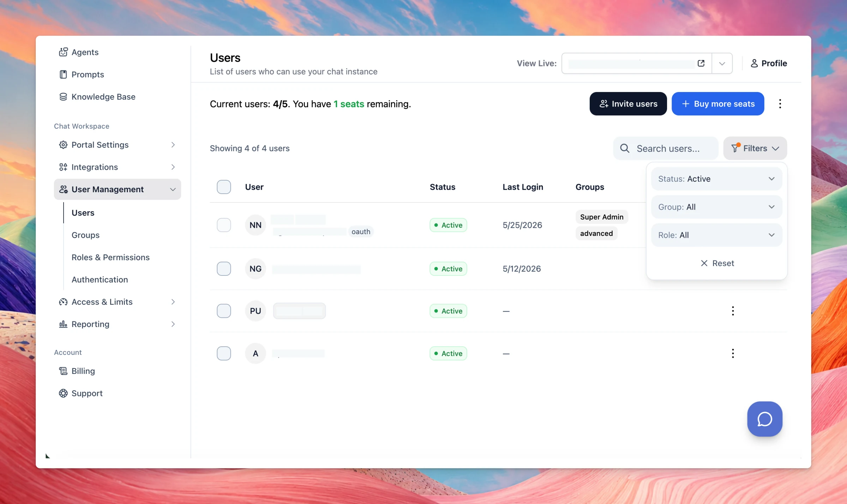This screenshot has height=504, width=847.
Task: Open the more options menu beside Buy more seats
Action: pos(780,104)
